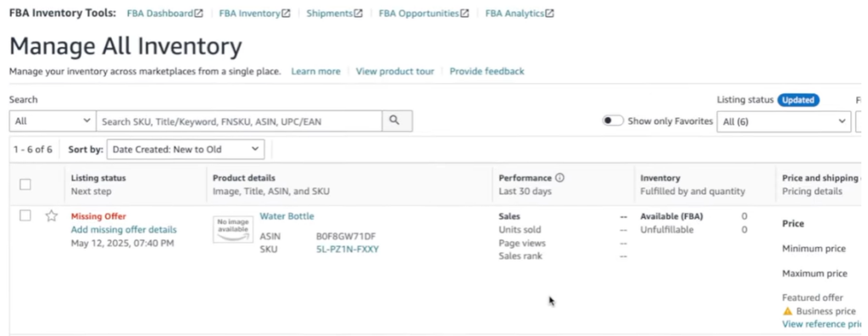868x336 pixels.
Task: Click the Available (FBA) label
Action: tap(671, 216)
